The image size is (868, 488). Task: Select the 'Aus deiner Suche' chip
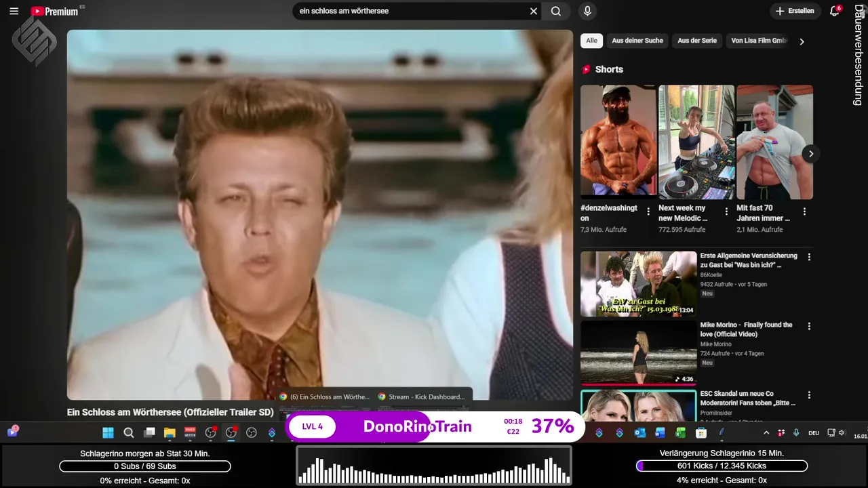[637, 41]
